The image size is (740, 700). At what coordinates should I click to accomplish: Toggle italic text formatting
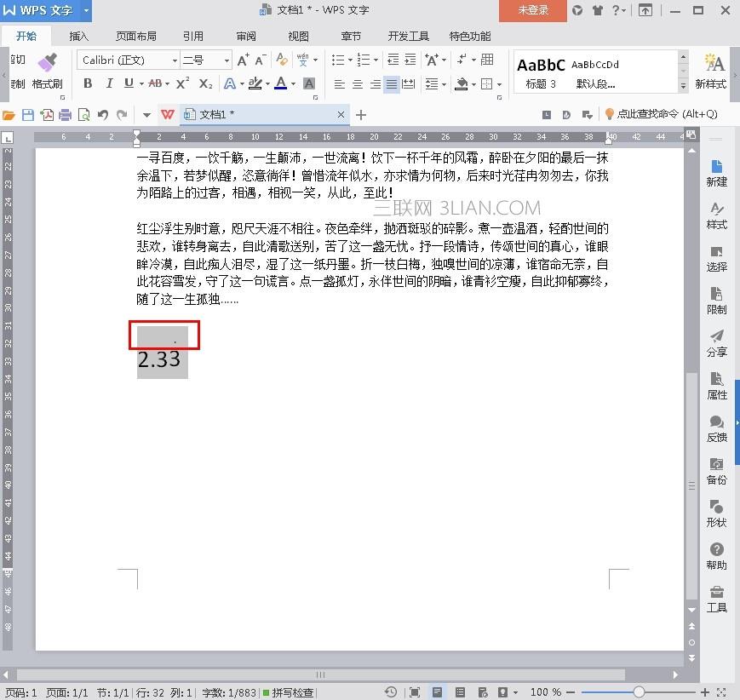tap(109, 83)
